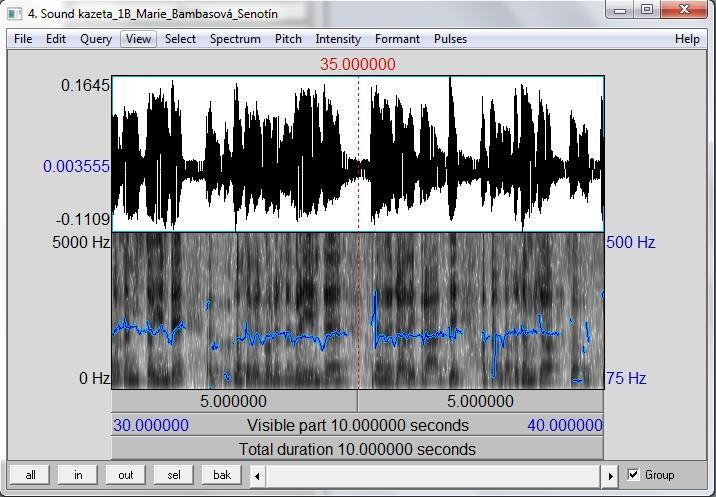Click the cursor time label 35.000000
The image size is (716, 497).
coord(358,64)
